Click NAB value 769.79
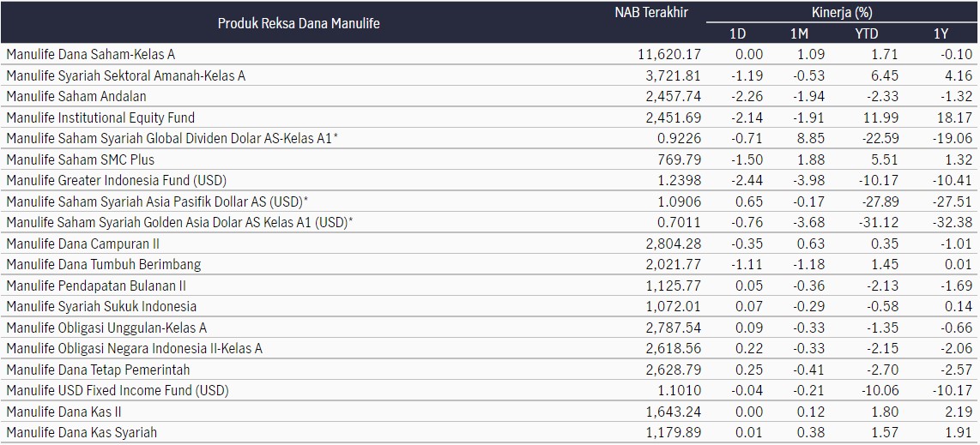 [680, 159]
